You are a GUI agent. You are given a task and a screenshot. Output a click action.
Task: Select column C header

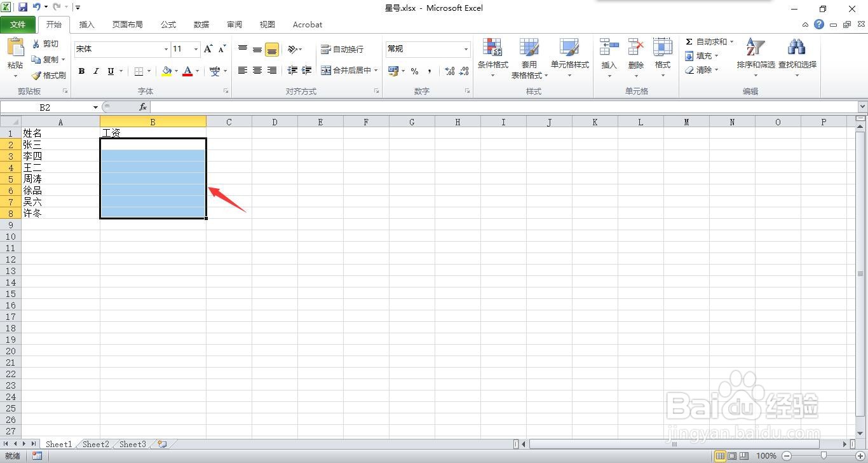tap(229, 122)
